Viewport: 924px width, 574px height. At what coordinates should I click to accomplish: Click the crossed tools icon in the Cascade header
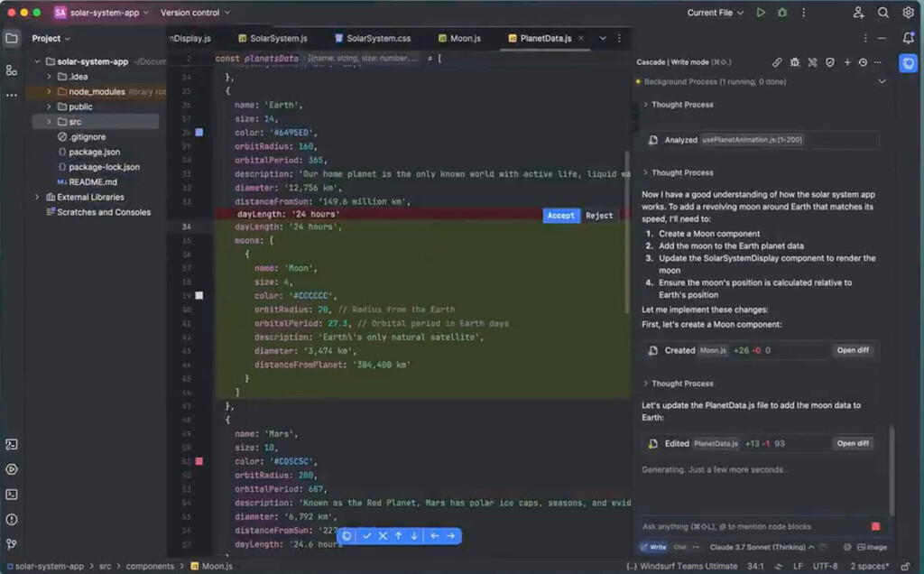(813, 62)
